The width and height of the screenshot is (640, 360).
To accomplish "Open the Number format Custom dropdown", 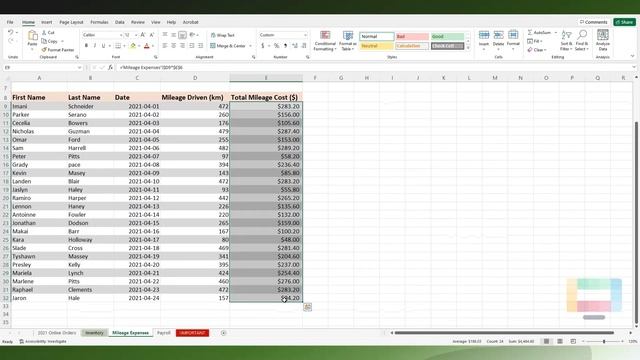I will click(x=305, y=35).
